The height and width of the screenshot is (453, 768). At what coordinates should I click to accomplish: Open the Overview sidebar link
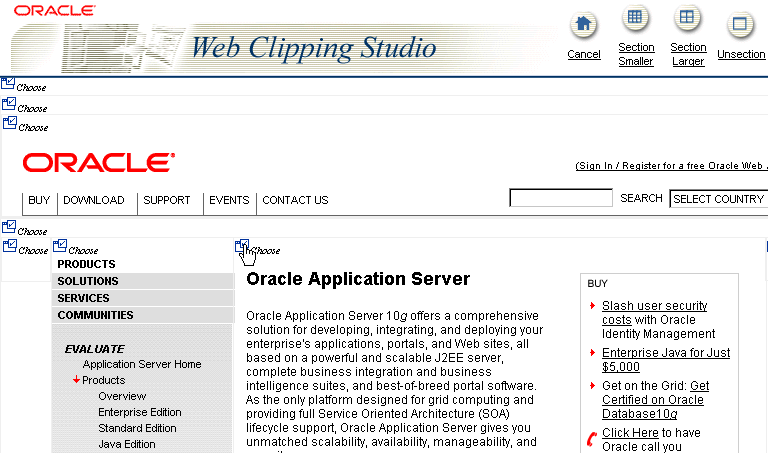pyautogui.click(x=122, y=396)
